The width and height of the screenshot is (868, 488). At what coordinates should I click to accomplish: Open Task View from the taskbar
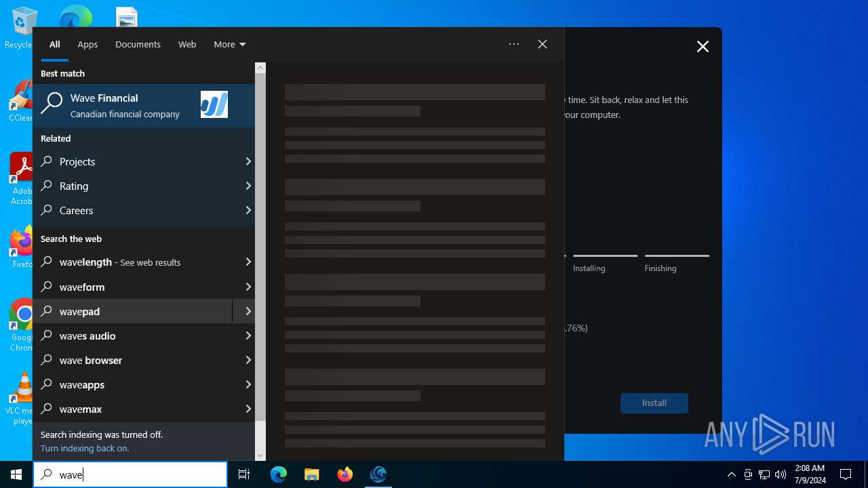coord(244,474)
